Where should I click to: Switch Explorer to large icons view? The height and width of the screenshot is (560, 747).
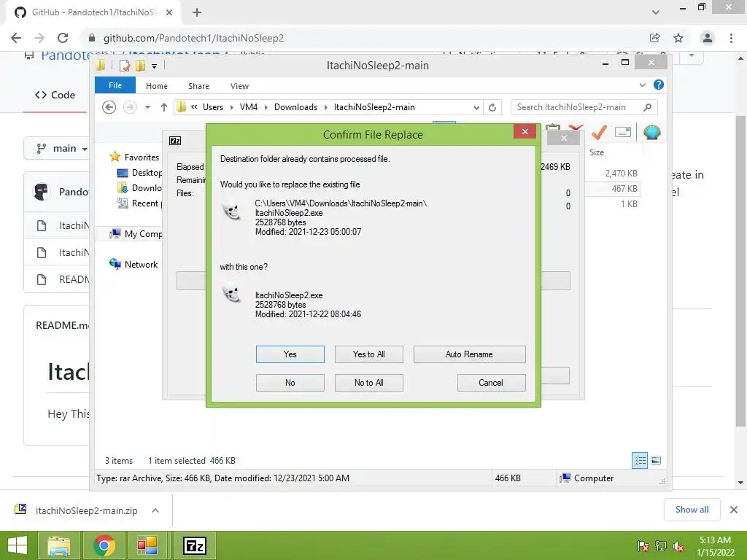pos(656,460)
